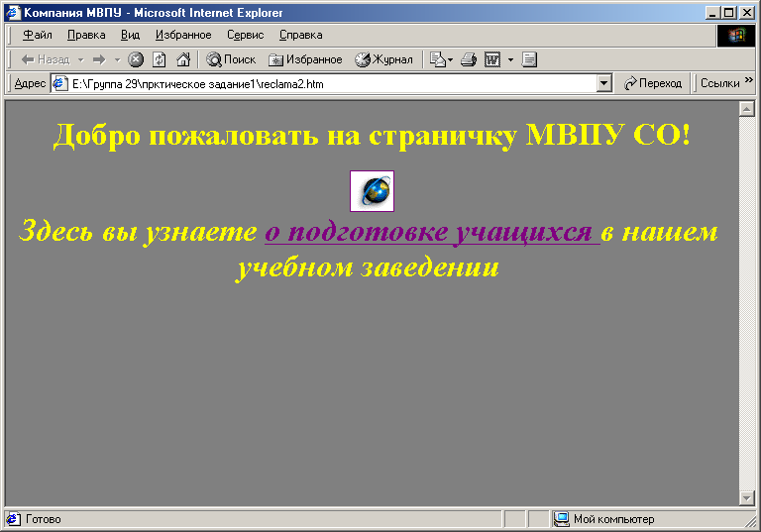The image size is (761, 532).
Task: Minimize the Internet Explorer window
Action: point(713,13)
